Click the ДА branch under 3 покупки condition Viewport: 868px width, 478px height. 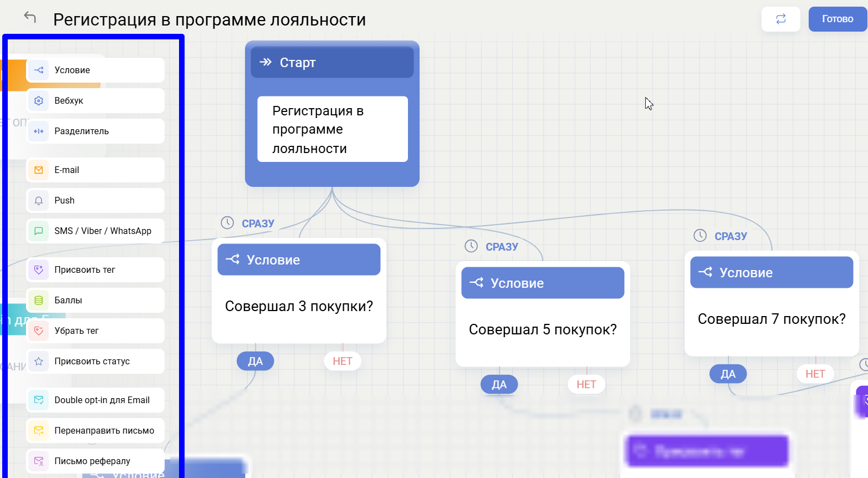click(x=255, y=362)
